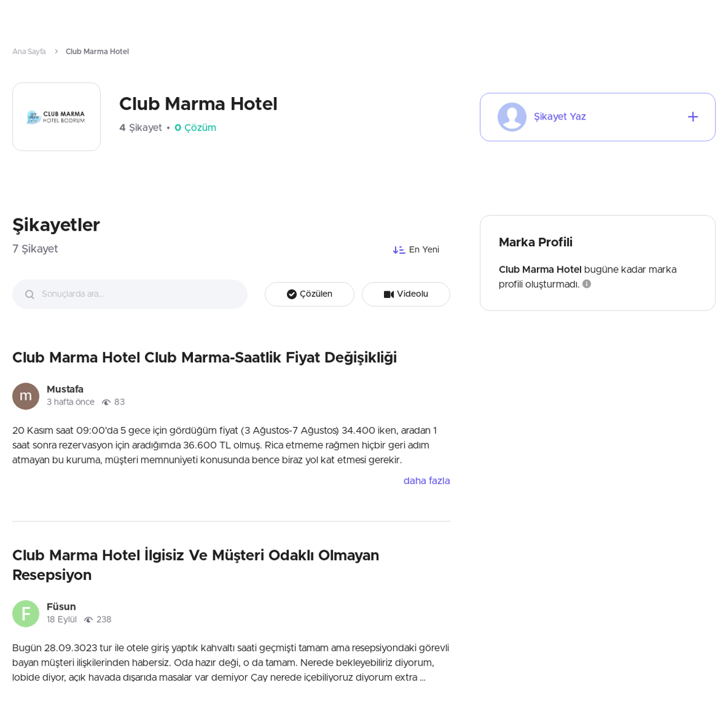728x728 pixels.
Task: Start writing a complaint via Şikayet Yaz
Action: click(x=598, y=117)
